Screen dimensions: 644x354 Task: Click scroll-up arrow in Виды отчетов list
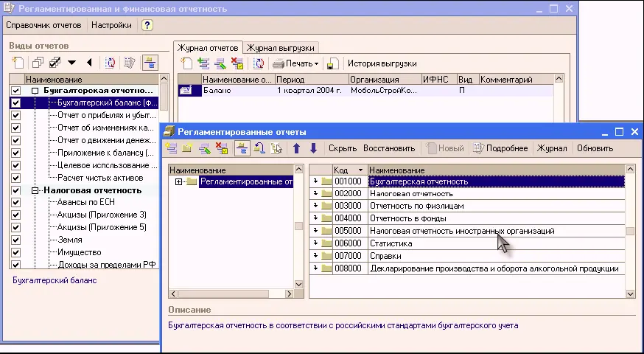coord(164,78)
